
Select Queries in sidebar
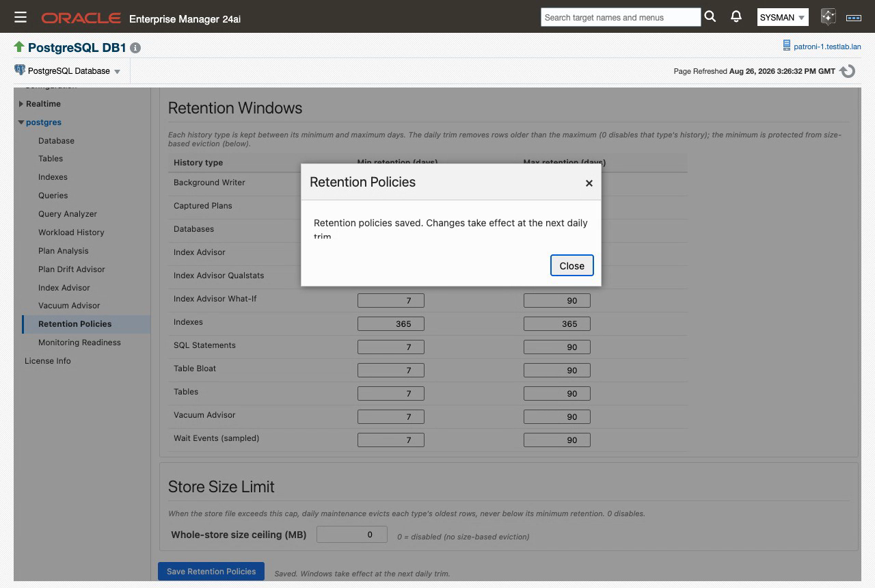pos(53,196)
